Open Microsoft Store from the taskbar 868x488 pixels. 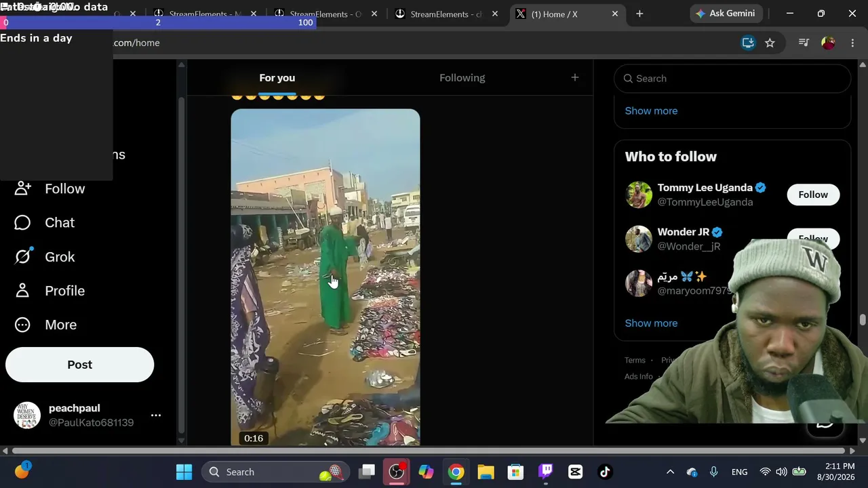[x=515, y=472]
